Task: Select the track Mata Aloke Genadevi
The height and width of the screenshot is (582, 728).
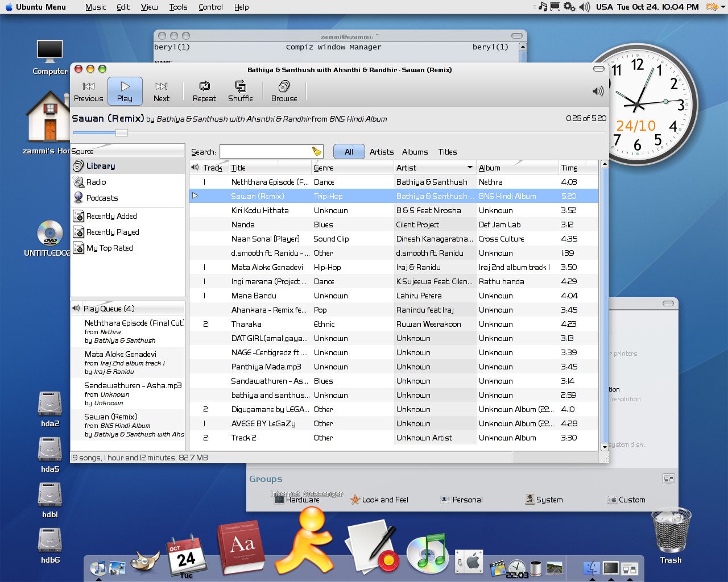Action: [394, 267]
